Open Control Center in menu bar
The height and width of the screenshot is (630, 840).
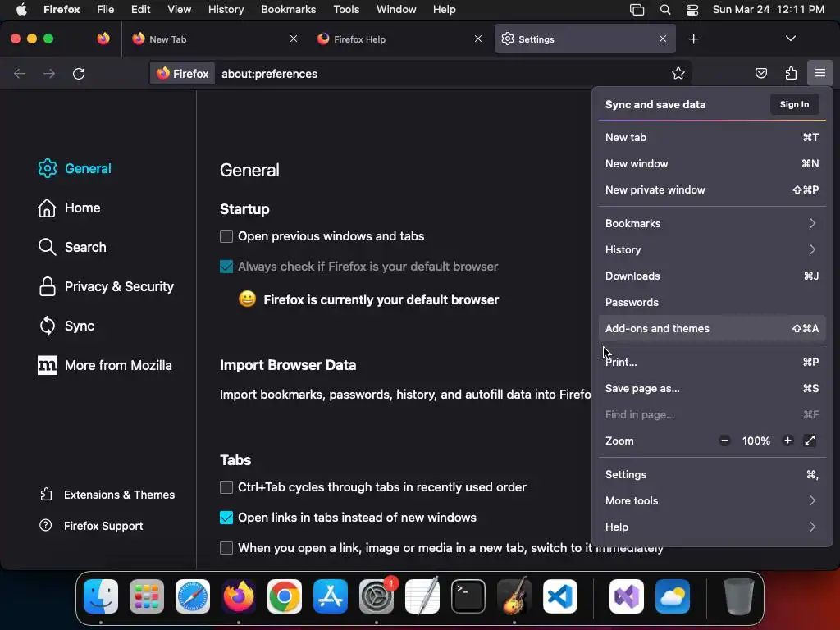click(692, 10)
